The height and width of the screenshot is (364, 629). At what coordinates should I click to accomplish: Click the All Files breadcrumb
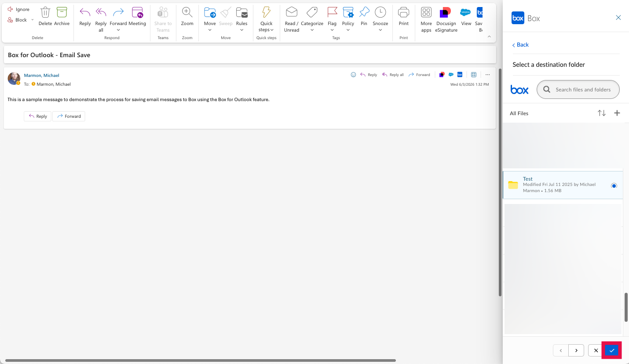(x=519, y=113)
